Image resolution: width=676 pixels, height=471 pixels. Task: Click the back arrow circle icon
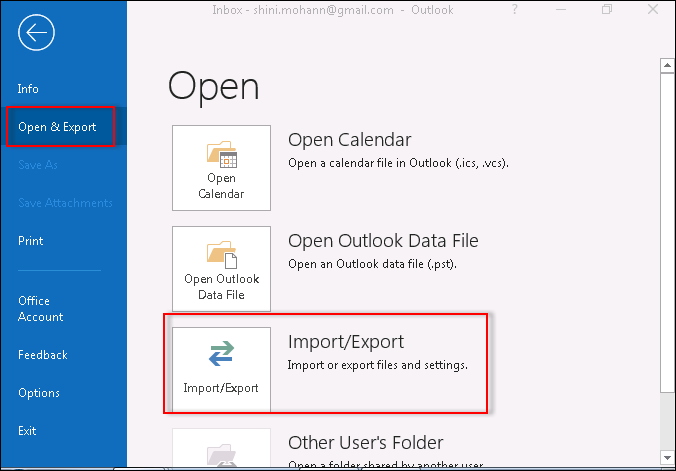tap(36, 32)
